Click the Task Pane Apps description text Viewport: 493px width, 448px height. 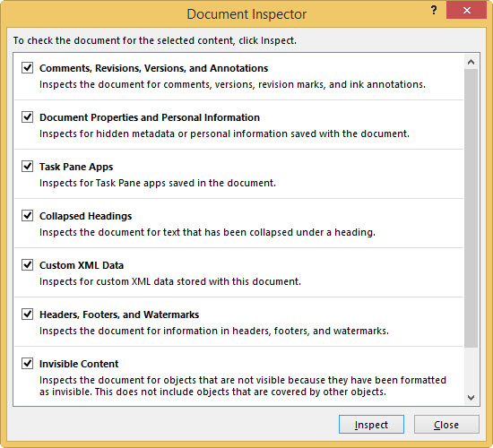[157, 183]
